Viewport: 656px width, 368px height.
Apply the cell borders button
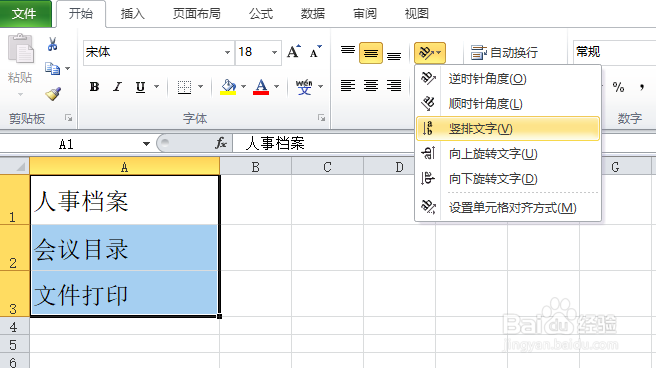coord(184,87)
